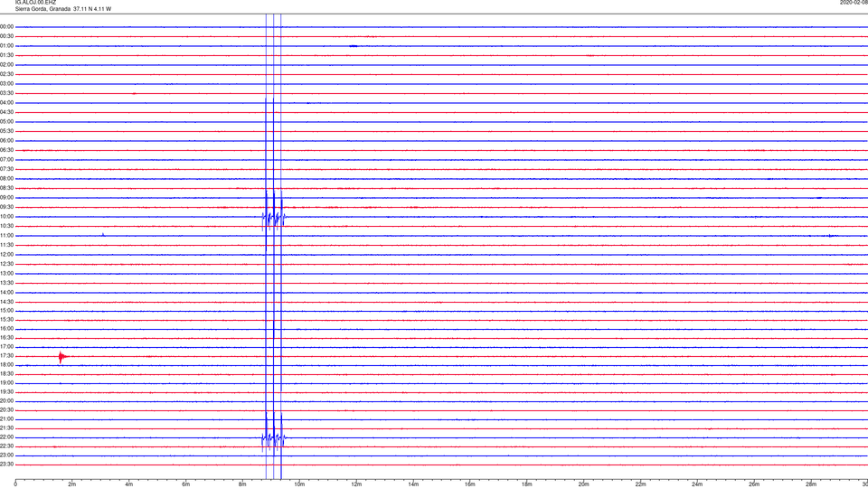Click the 11:30 time label

coord(6,245)
